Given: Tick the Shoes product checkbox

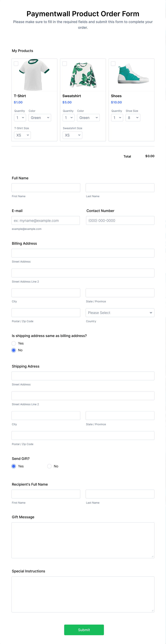Looking at the screenshot, I should [113, 64].
